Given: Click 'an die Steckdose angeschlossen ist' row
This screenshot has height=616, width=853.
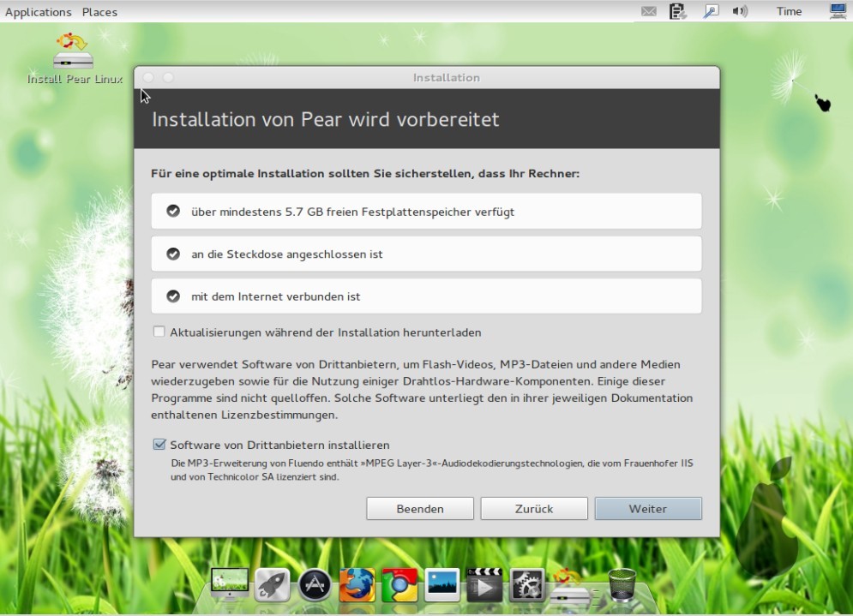Looking at the screenshot, I should [x=426, y=254].
